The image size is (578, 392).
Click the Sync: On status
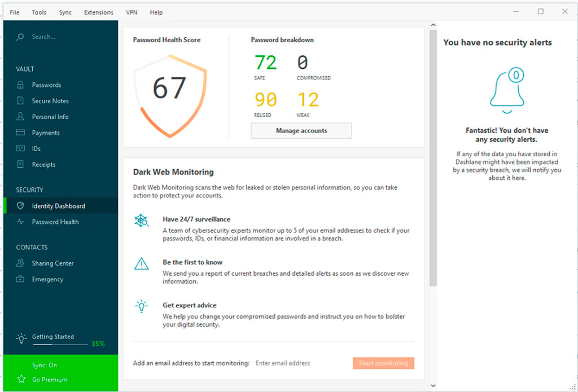click(x=44, y=365)
